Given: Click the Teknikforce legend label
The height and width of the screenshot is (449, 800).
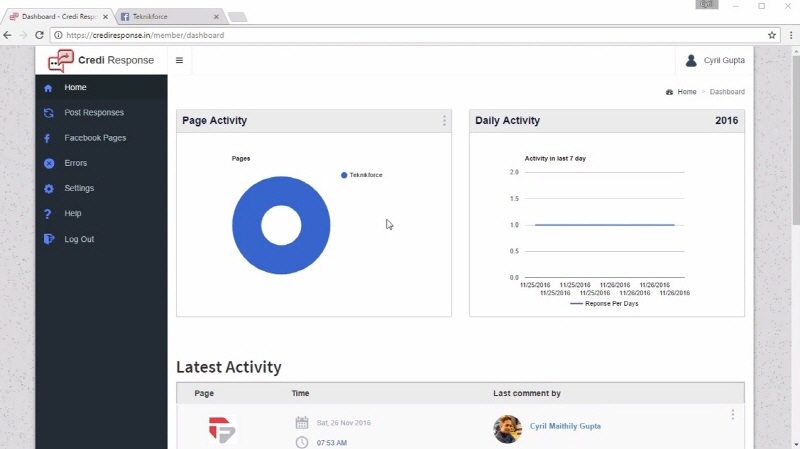Looking at the screenshot, I should click(366, 175).
